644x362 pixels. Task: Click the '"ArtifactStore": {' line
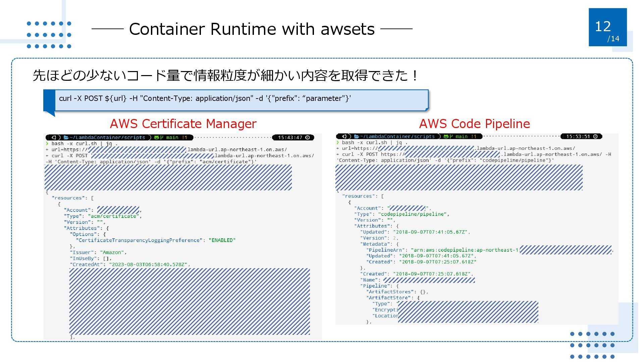coord(393,298)
